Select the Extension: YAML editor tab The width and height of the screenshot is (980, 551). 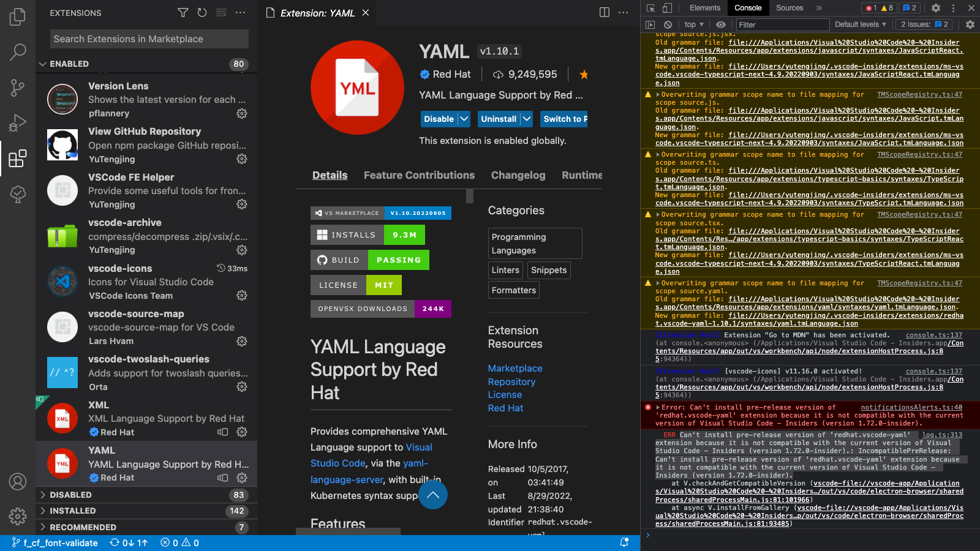(x=318, y=13)
